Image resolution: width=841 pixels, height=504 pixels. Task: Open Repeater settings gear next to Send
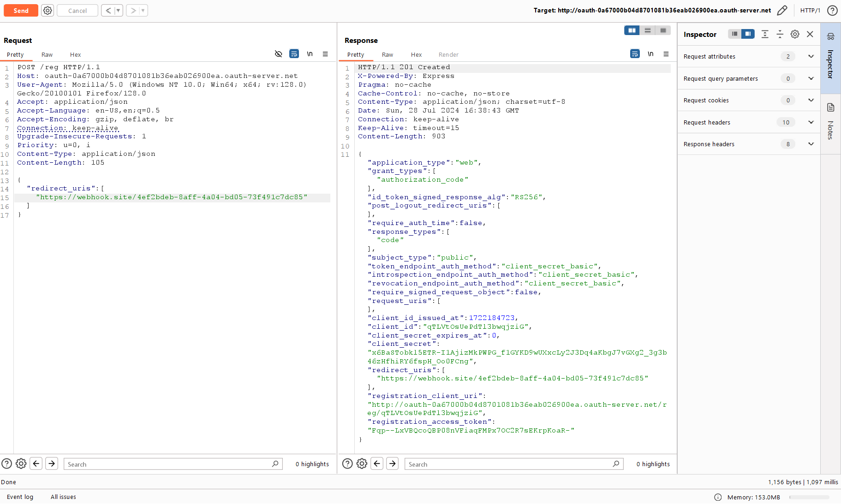point(48,10)
